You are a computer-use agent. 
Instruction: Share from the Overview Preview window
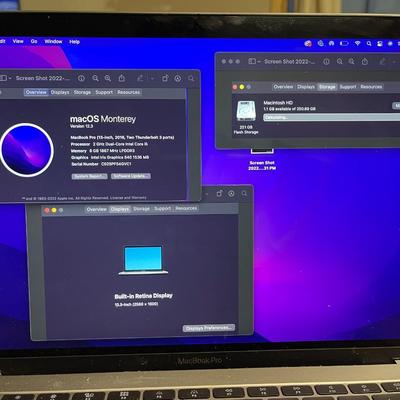(x=122, y=78)
